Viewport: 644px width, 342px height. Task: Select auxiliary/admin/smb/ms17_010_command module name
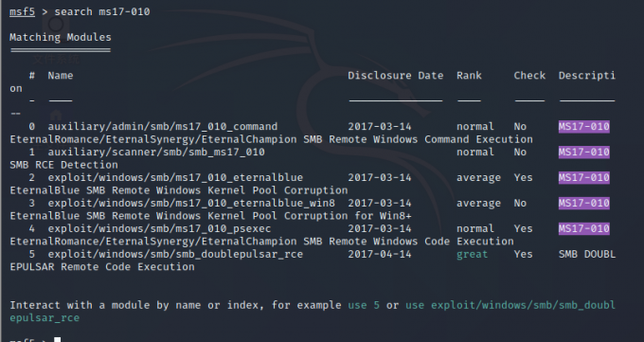pos(163,126)
